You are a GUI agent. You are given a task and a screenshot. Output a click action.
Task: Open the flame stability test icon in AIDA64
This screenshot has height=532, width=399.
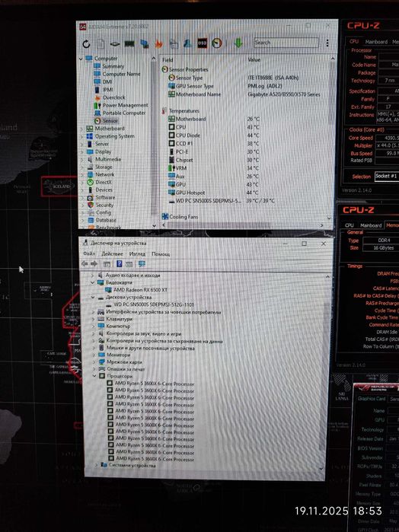point(158,44)
